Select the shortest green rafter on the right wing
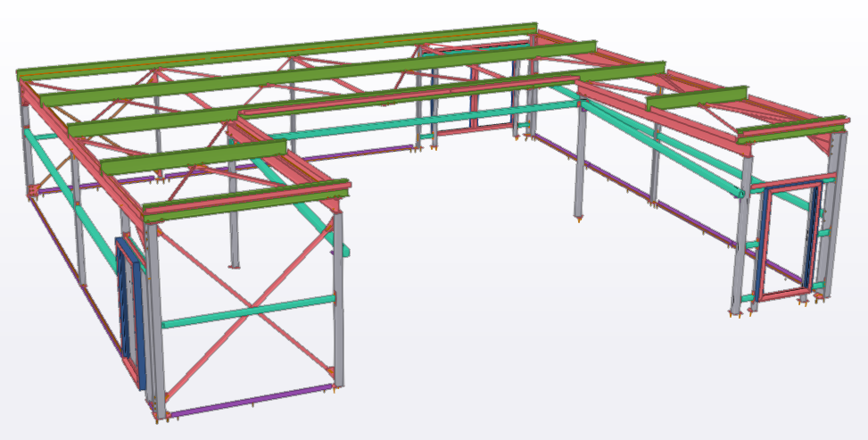This screenshot has width=868, height=440. pyautogui.click(x=697, y=97)
